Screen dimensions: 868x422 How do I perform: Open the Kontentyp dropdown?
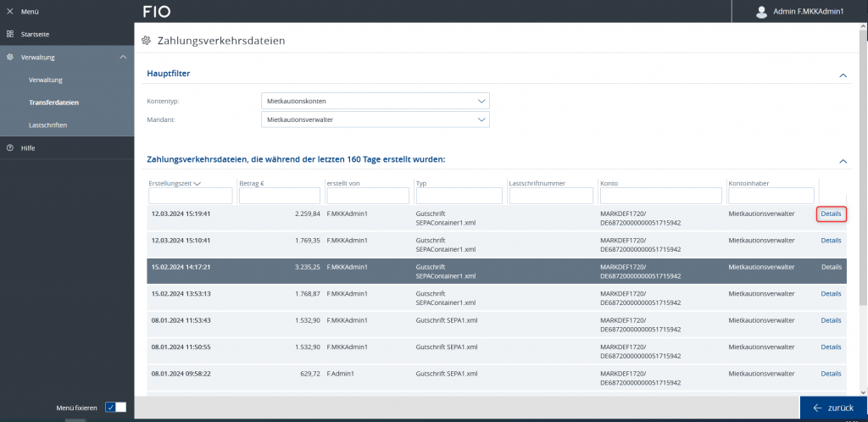pyautogui.click(x=375, y=101)
